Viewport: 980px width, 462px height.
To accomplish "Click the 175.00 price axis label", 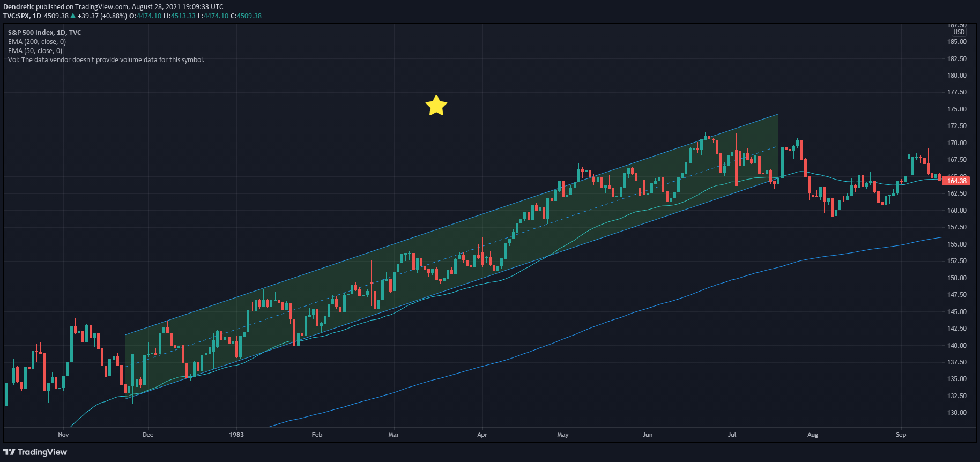I will [957, 109].
